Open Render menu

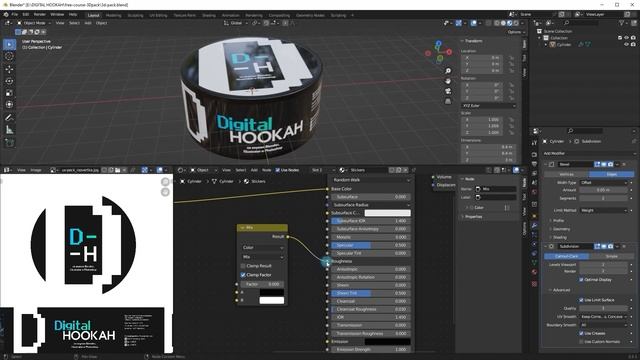pyautogui.click(x=40, y=14)
